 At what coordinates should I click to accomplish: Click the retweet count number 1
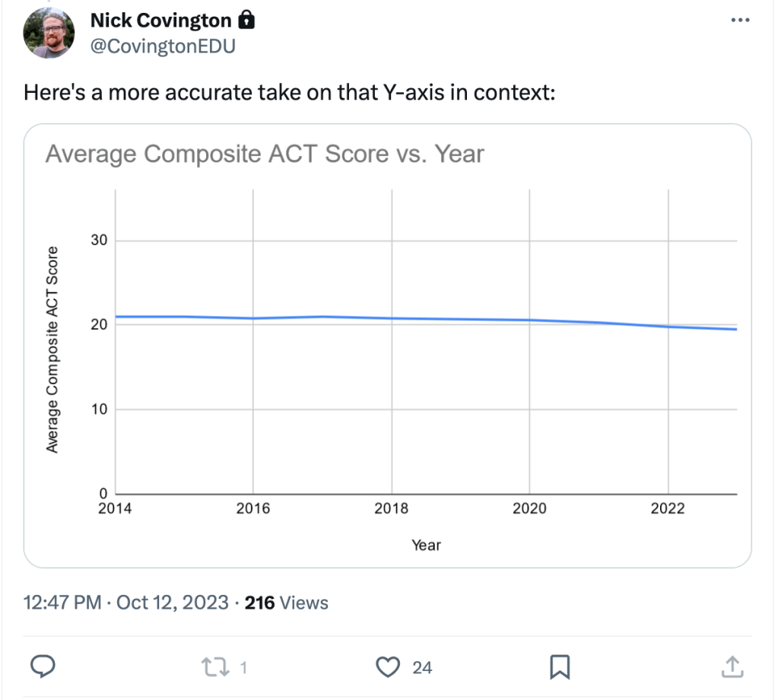pos(243,667)
